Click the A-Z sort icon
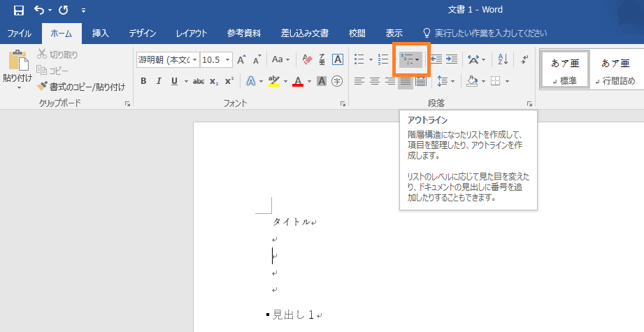This screenshot has height=332, width=644. [503, 59]
